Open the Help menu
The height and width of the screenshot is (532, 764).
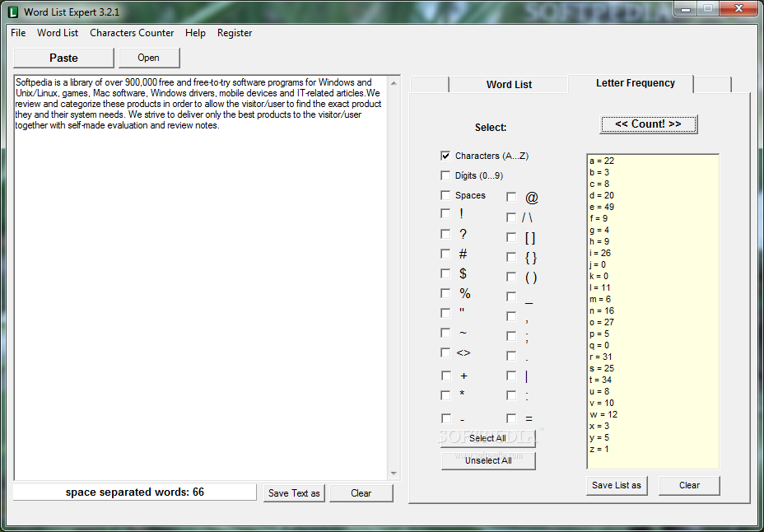(195, 33)
